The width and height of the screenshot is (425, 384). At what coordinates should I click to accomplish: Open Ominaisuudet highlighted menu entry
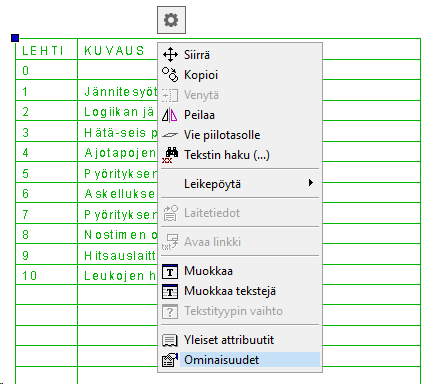pyautogui.click(x=240, y=360)
